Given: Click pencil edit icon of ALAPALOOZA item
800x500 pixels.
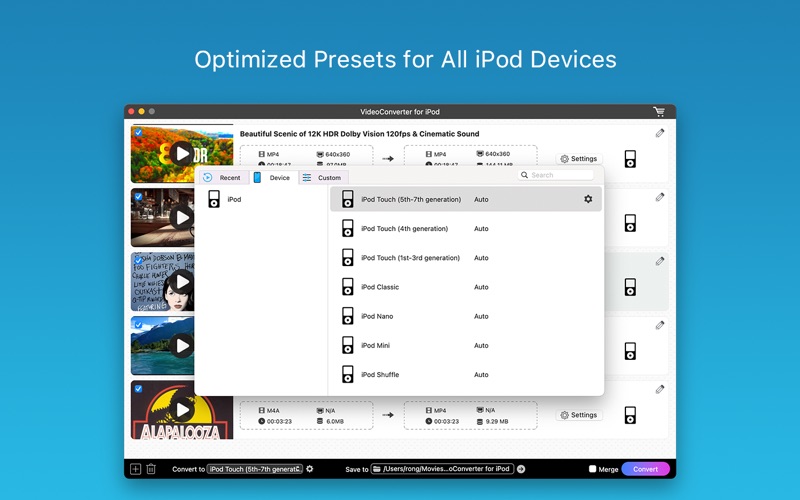Looking at the screenshot, I should (660, 389).
